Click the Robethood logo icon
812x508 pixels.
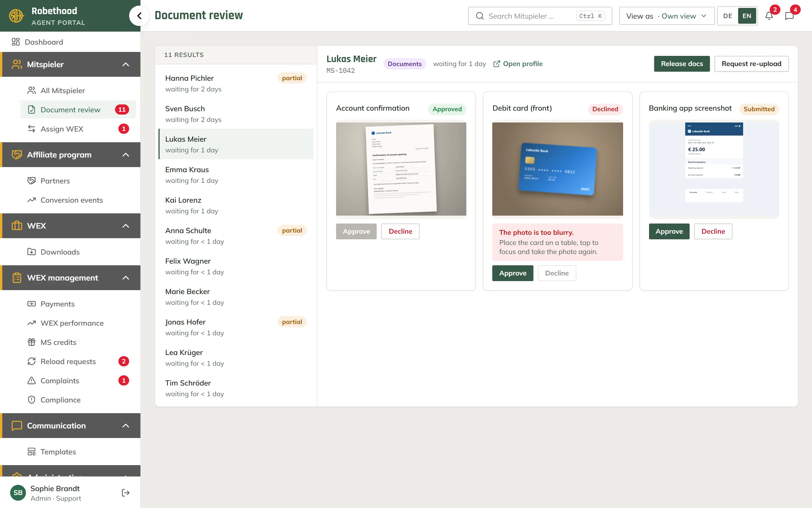point(16,16)
